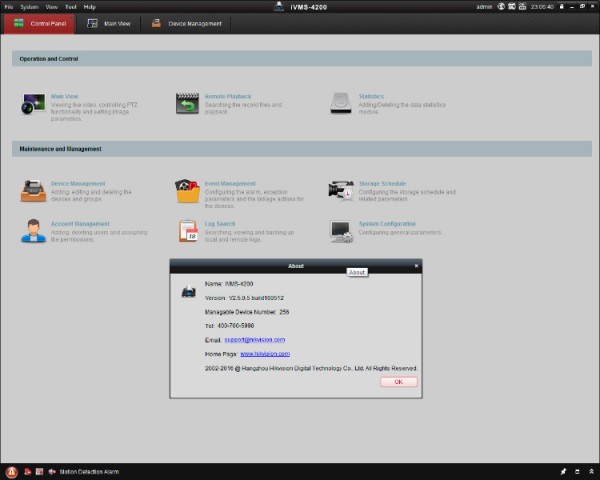Switch to the Main View tab
The image size is (600, 480).
(x=109, y=24)
